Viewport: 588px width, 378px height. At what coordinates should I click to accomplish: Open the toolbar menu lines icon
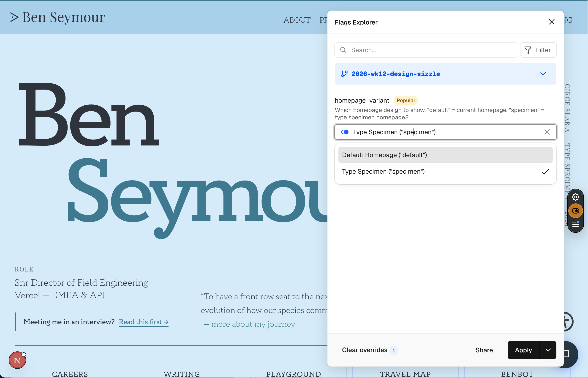click(x=575, y=224)
